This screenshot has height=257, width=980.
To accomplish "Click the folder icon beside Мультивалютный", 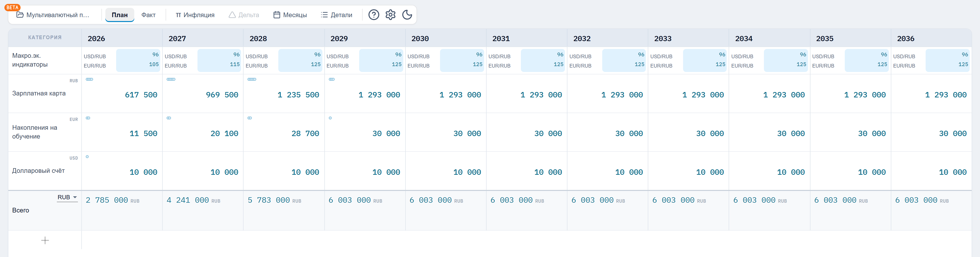I will (20, 15).
